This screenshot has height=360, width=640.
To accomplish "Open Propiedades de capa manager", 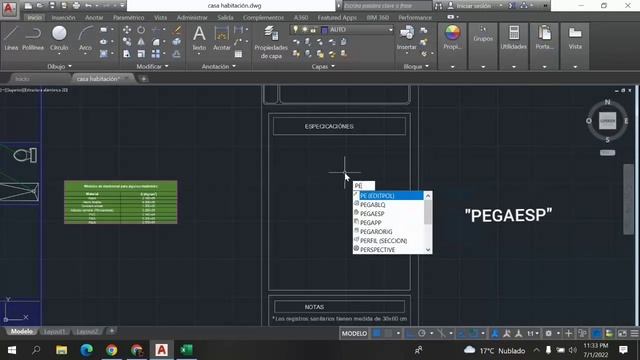I will [x=271, y=42].
